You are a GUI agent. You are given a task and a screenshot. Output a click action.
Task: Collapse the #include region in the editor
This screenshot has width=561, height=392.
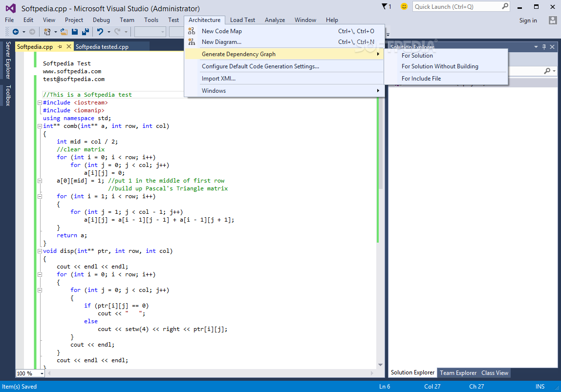coord(40,103)
